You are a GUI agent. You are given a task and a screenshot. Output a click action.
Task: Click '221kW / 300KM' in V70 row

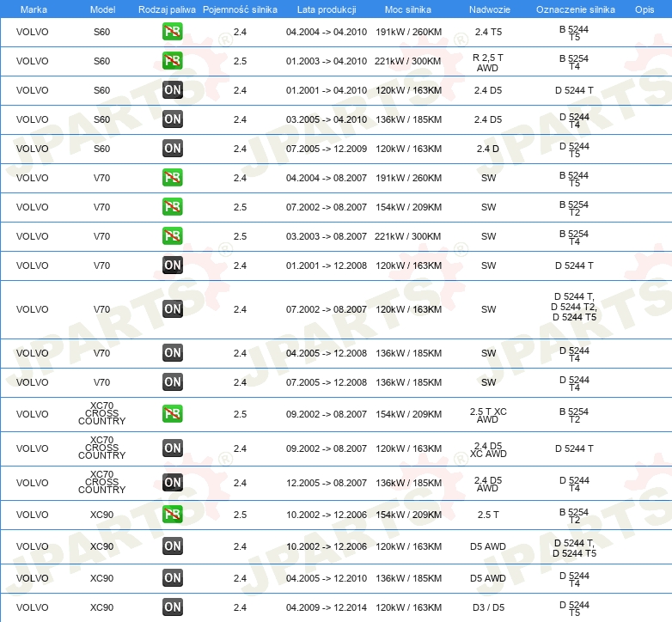(407, 236)
